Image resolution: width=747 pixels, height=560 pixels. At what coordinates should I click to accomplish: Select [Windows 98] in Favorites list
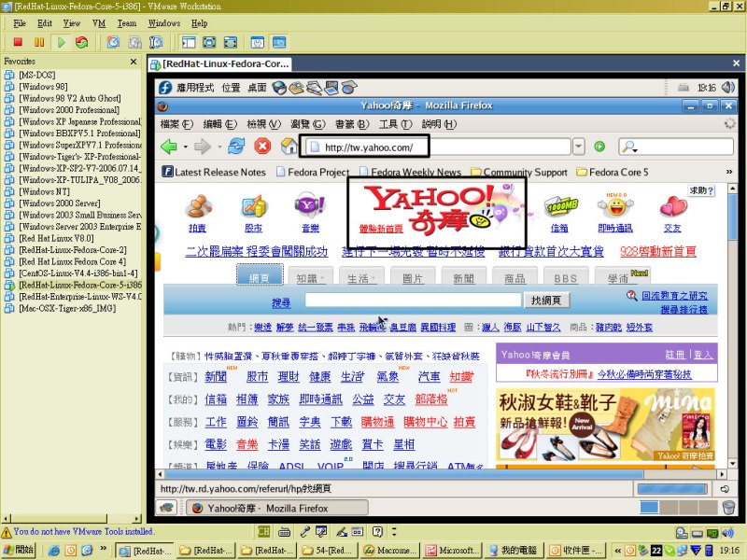click(43, 87)
